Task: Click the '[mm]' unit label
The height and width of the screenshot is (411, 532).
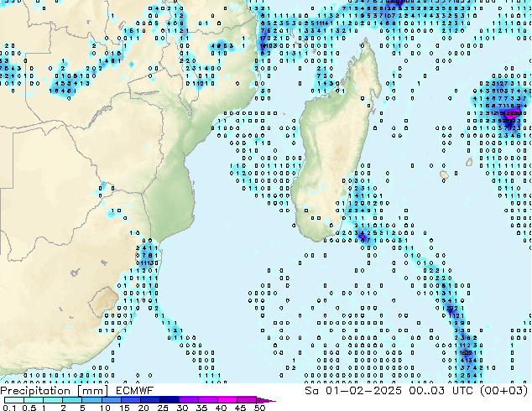Action: point(92,391)
